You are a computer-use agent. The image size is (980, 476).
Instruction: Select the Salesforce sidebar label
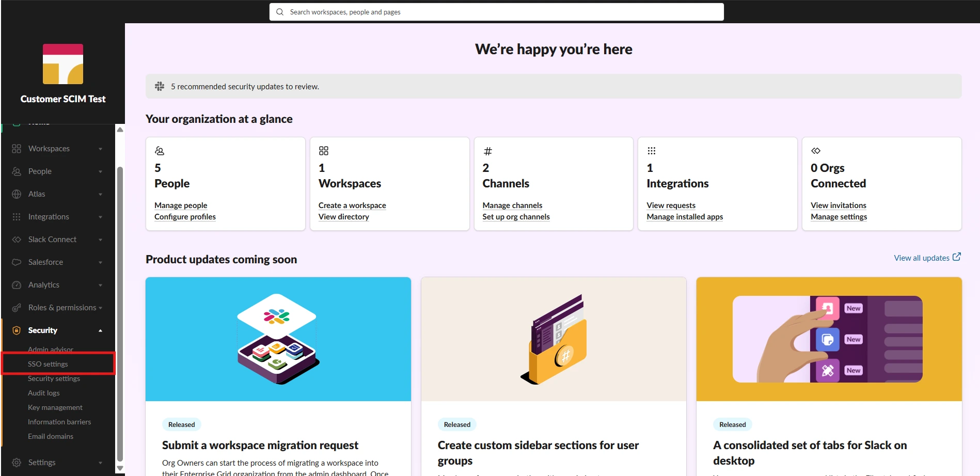coord(46,262)
